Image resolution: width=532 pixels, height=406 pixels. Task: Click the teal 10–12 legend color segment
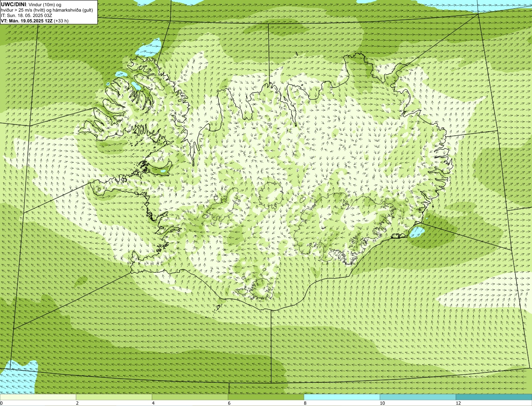[x=418, y=397]
